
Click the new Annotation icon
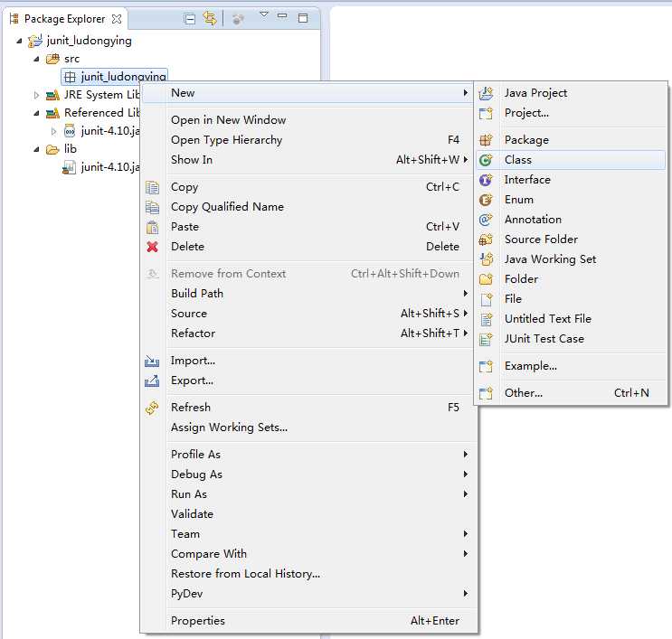(486, 220)
